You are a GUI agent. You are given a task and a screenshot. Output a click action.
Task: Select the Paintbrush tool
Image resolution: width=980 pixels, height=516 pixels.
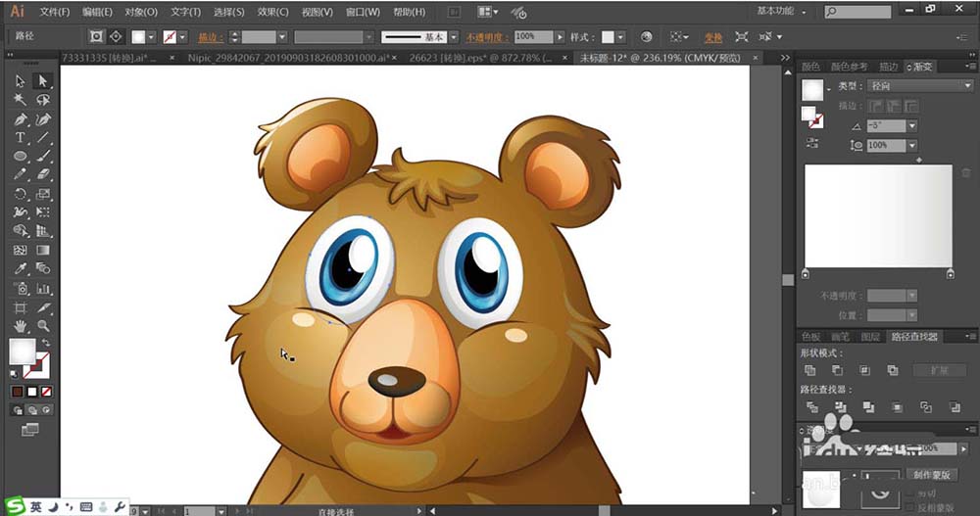(42, 157)
